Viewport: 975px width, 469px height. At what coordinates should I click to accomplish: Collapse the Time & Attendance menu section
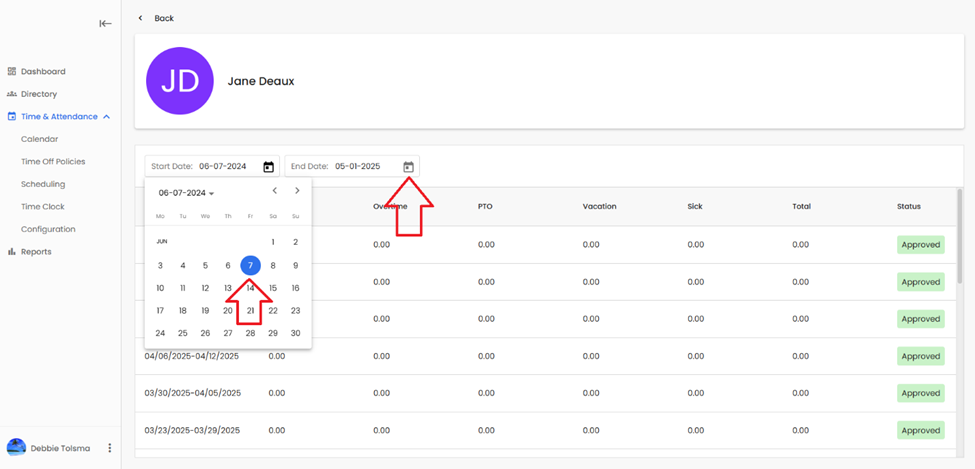click(106, 117)
